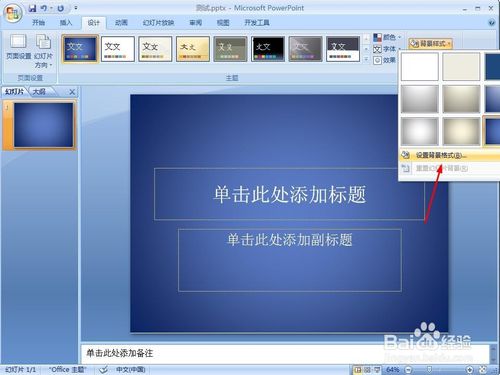
Task: Open the 颜色 theme colors dropdown
Action: click(x=387, y=37)
